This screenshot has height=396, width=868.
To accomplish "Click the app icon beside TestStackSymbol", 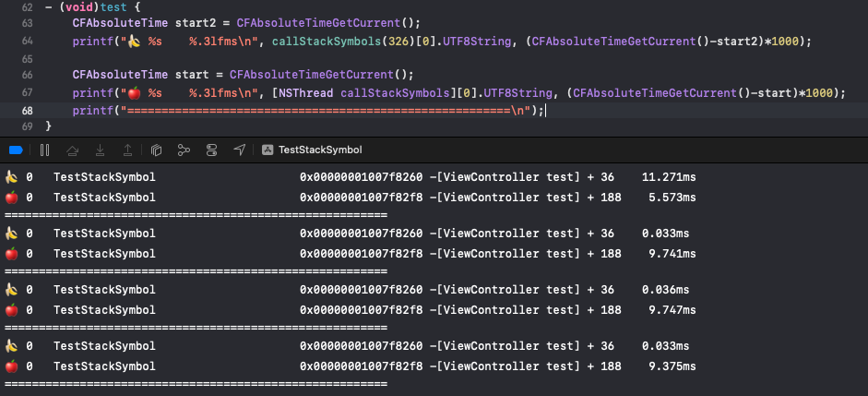I will [x=268, y=150].
